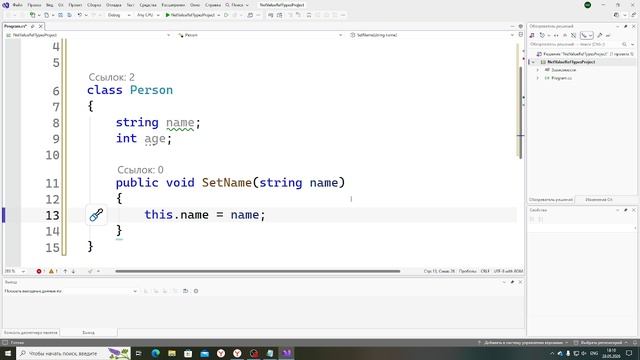Screen dimensions: 640x360
Task: Click the output panel settings gear icon
Action: (x=196, y=291)
